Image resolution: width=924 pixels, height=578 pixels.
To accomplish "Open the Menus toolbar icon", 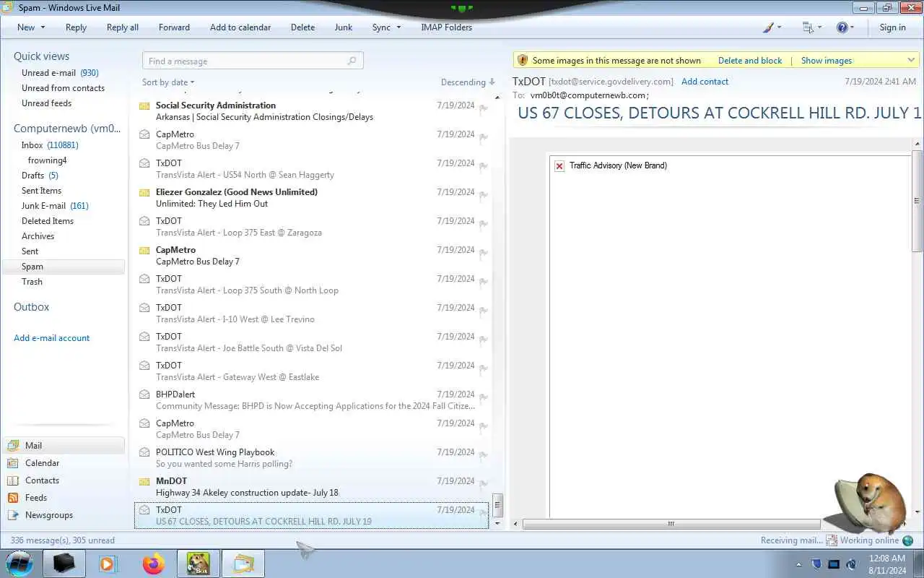I will point(808,27).
